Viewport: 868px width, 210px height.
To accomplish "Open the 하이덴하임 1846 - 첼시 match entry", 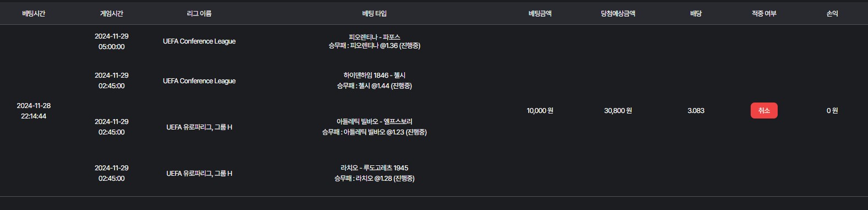I will point(375,75).
